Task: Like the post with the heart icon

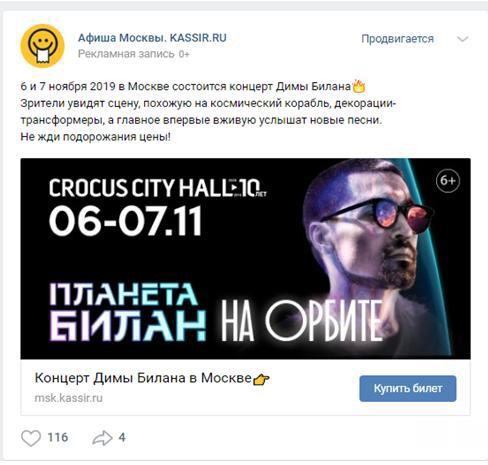Action: click(31, 437)
